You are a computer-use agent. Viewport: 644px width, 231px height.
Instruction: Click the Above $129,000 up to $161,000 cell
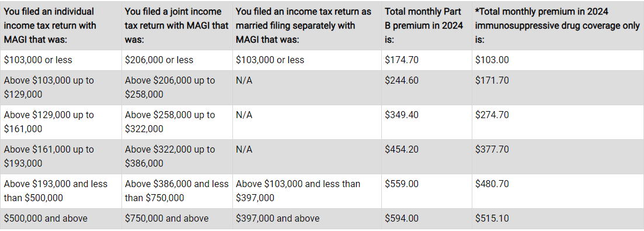pos(61,122)
